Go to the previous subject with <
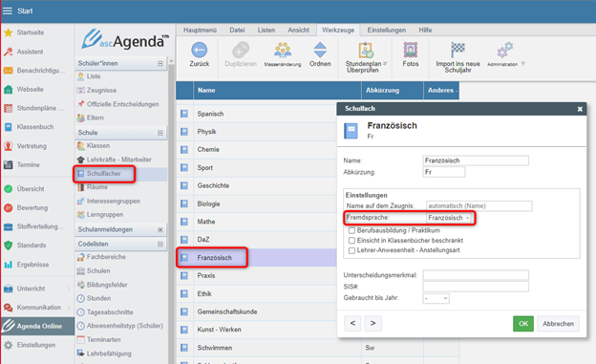The image size is (596, 364). click(x=352, y=323)
